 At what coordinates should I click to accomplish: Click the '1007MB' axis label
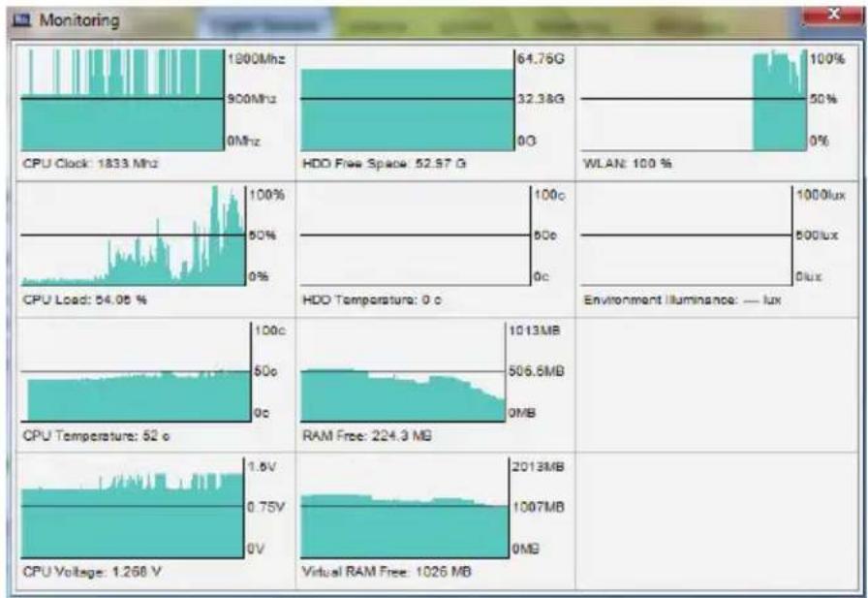click(x=538, y=507)
